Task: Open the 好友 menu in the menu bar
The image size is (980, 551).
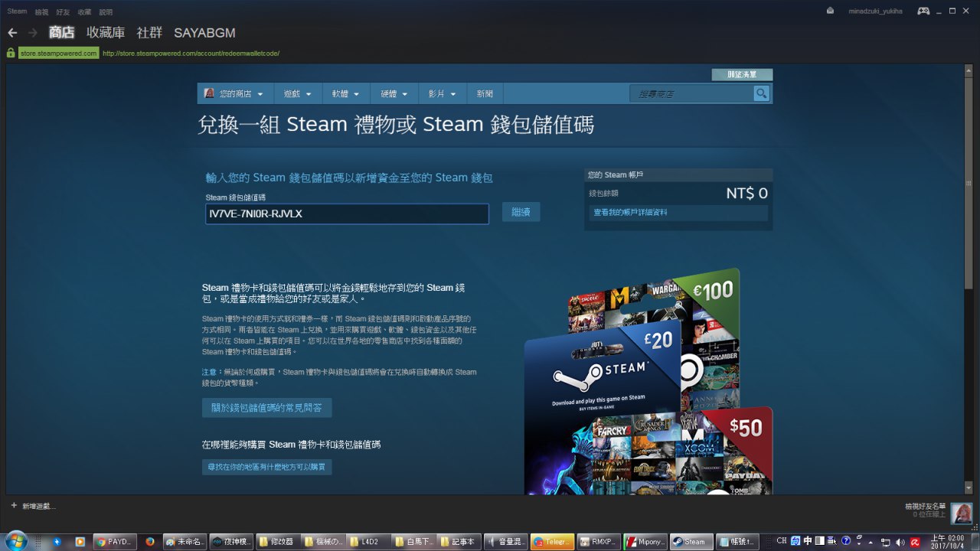Action: [x=63, y=11]
